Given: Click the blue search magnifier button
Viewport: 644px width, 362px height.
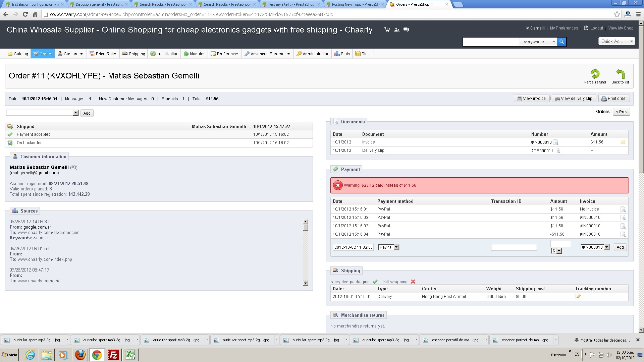Looking at the screenshot, I should (x=561, y=42).
